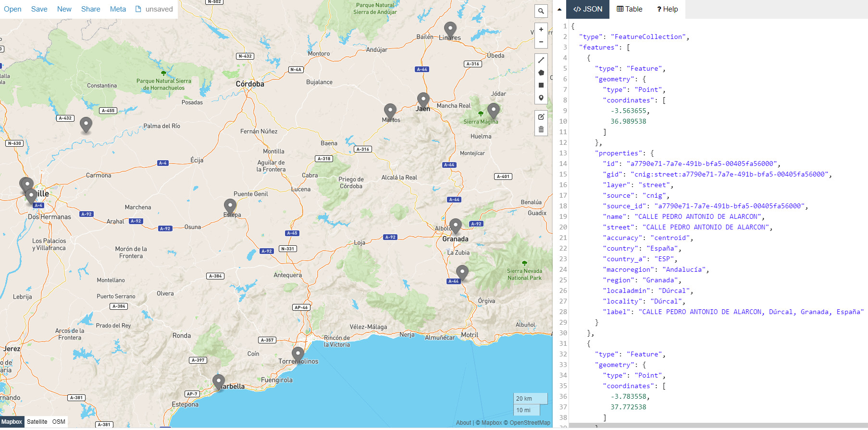The height and width of the screenshot is (430, 868).
Task: Open the © Mapbox attribution link
Action: (x=489, y=423)
